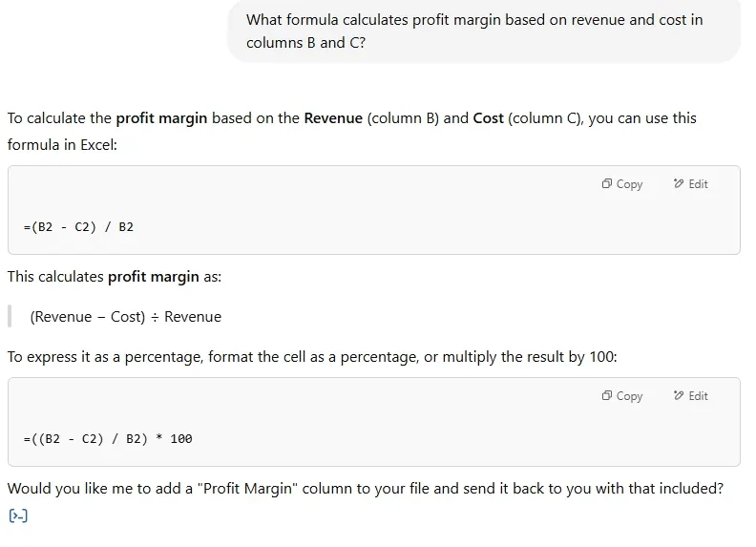Click bold "profit margin" in the opening sentence
Image resolution: width=756 pixels, height=547 pixels.
pyautogui.click(x=161, y=118)
